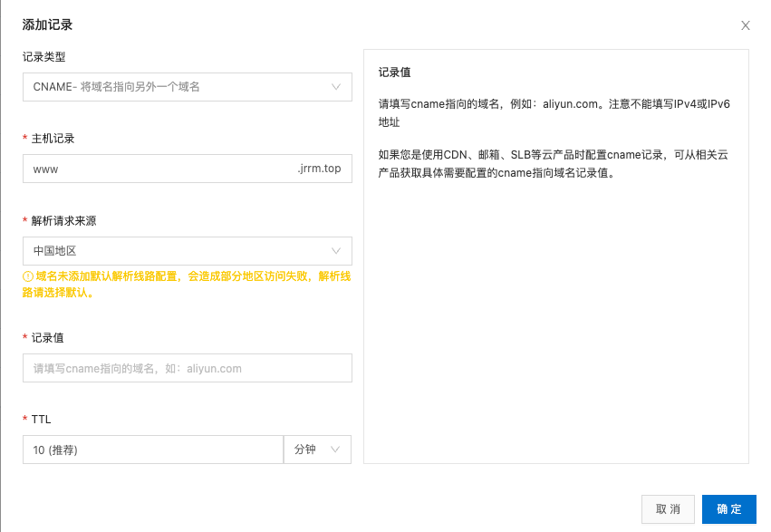The width and height of the screenshot is (771, 532).
Task: Click the orange warning icon before 域名未添加默认解析线路配置
Action: click(28, 276)
